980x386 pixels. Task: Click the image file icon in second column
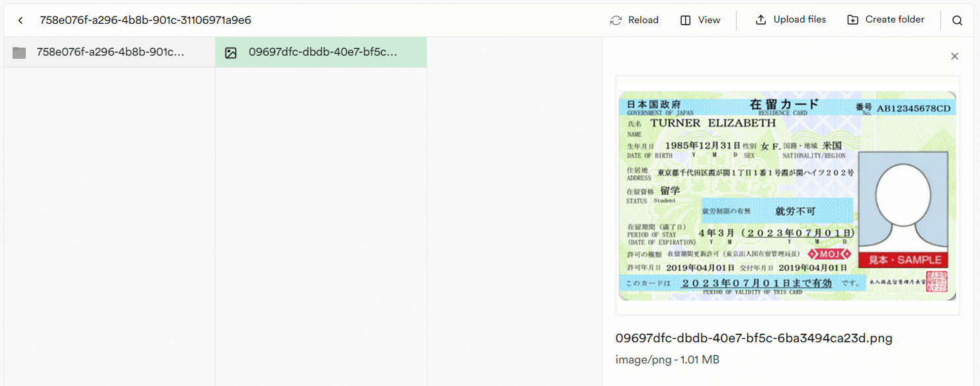pyautogui.click(x=231, y=53)
